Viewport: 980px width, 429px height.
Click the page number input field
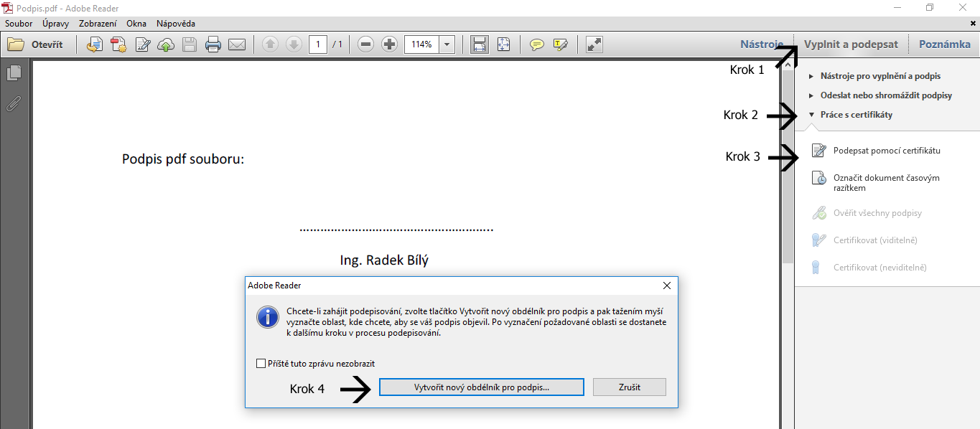coord(318,44)
